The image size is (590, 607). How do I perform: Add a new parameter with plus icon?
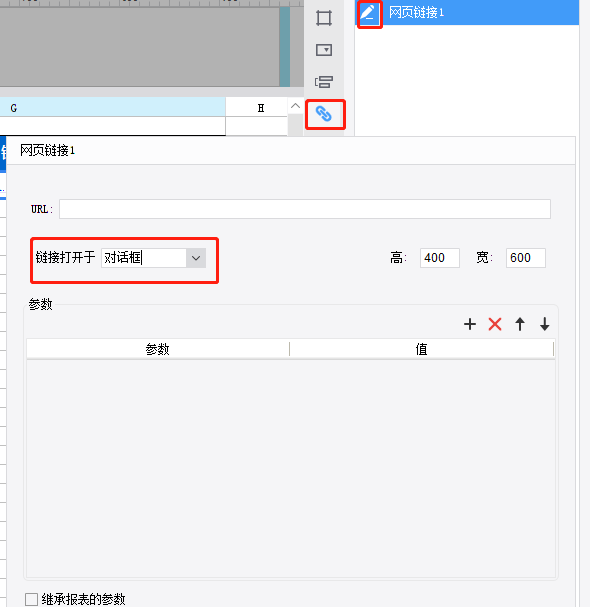[470, 324]
